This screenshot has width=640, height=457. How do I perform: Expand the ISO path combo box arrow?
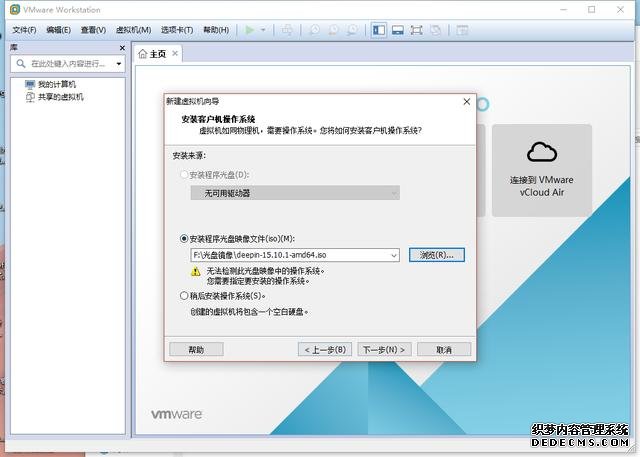[394, 255]
